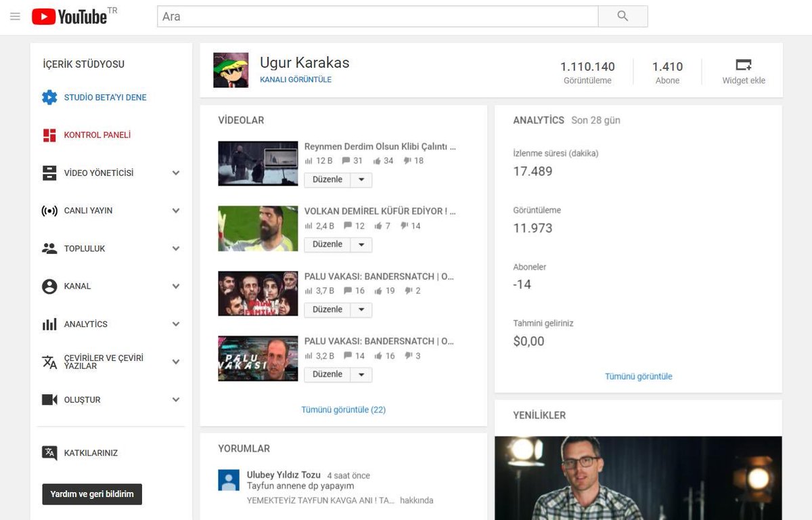Click Düzenle button for Reynmen video
The image size is (812, 520).
point(328,180)
